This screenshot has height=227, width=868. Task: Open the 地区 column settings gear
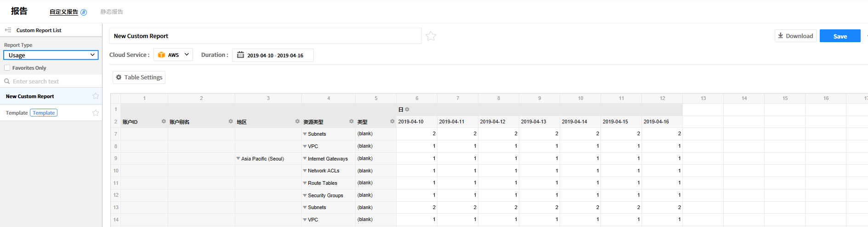pyautogui.click(x=297, y=122)
